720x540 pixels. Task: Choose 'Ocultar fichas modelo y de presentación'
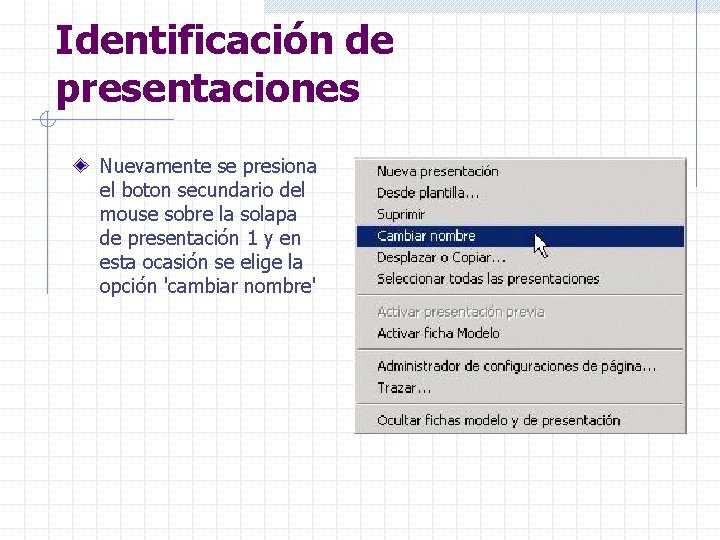click(520, 421)
